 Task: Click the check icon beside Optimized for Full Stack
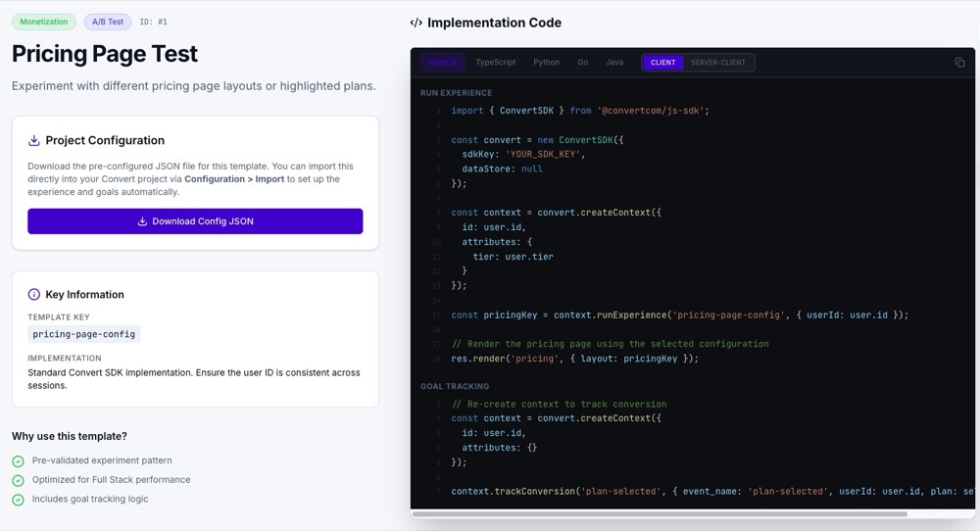18,480
